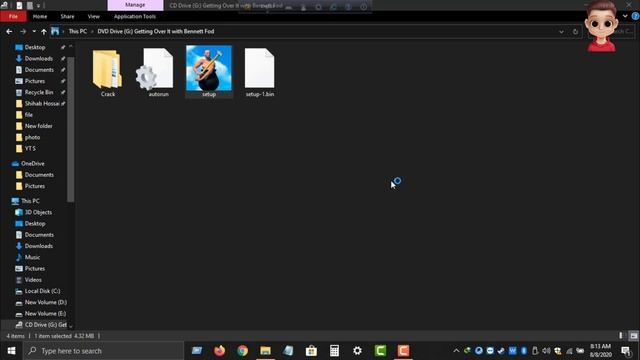Select OneDrive in the navigation pane
The height and width of the screenshot is (360, 640).
point(32,163)
